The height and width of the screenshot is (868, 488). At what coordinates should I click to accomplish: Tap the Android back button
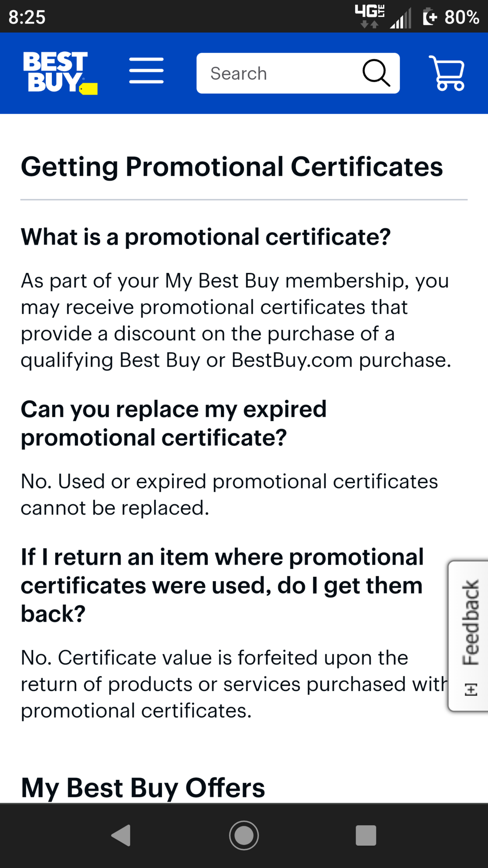[x=122, y=835]
